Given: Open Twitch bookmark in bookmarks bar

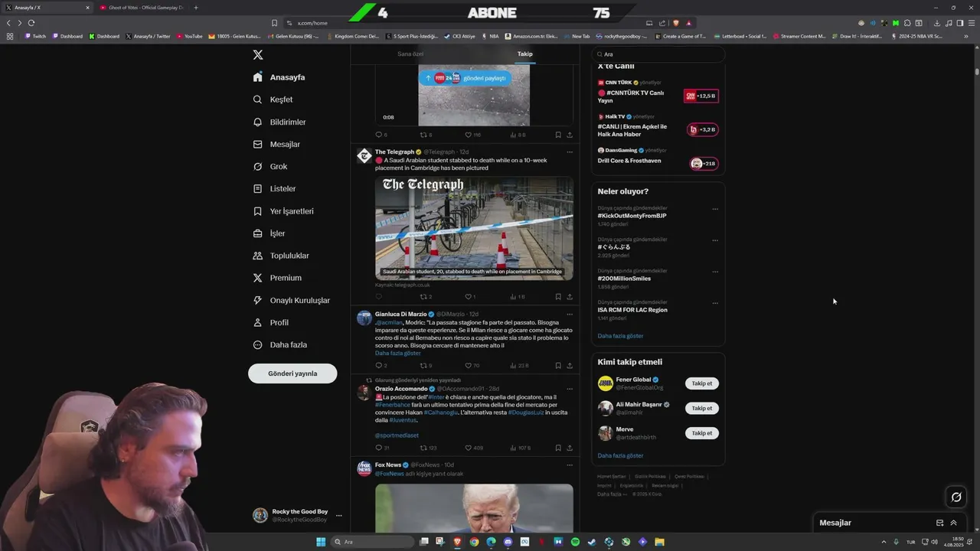Looking at the screenshot, I should [35, 36].
